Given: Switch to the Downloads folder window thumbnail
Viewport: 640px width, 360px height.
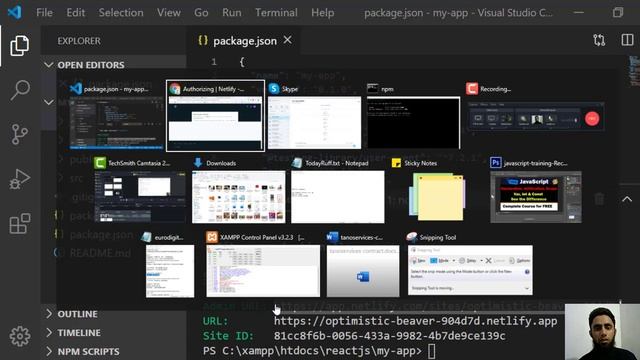Looking at the screenshot, I should click(239, 197).
